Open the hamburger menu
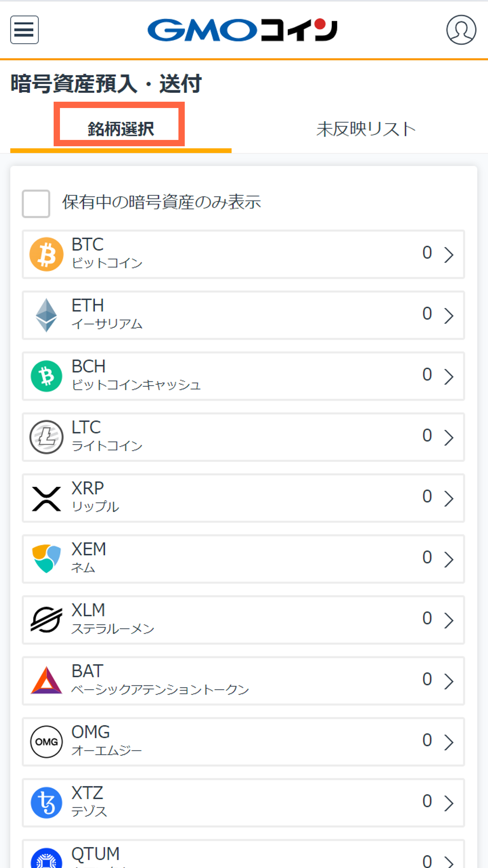Screen dimensions: 488x868 pyautogui.click(x=24, y=30)
